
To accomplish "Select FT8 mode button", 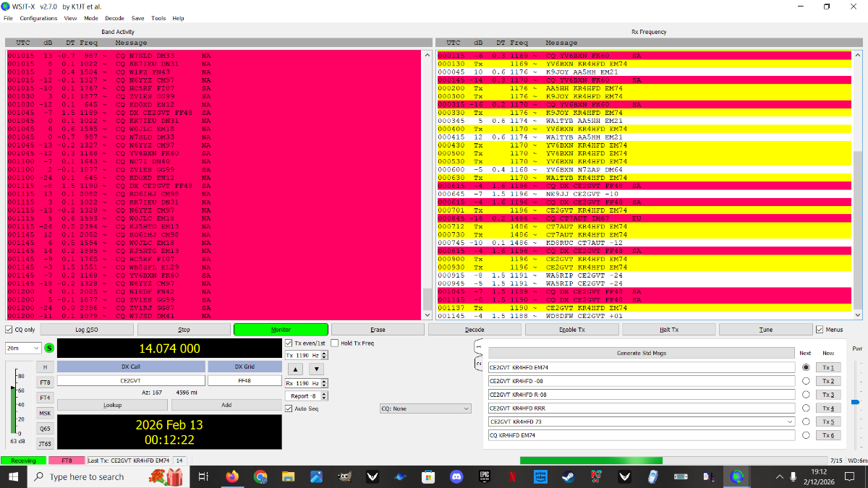I will 45,382.
